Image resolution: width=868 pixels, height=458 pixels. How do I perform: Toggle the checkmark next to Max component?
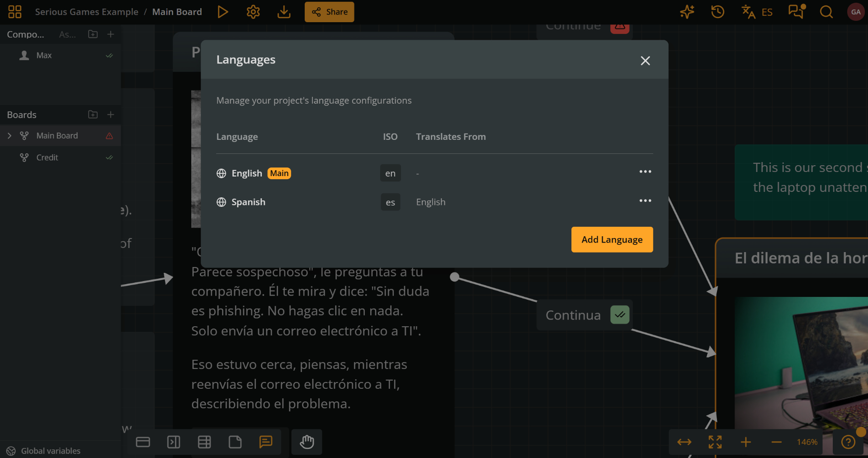point(109,55)
